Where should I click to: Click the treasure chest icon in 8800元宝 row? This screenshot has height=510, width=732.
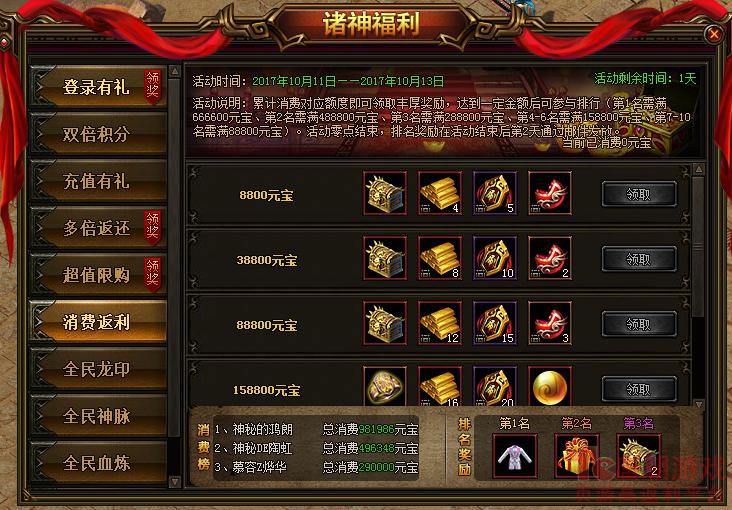point(385,193)
